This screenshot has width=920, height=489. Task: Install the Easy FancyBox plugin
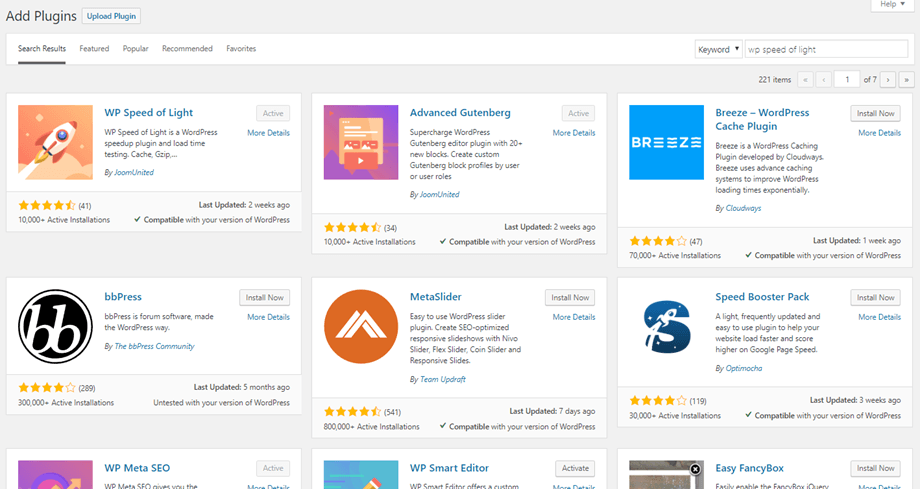coord(875,468)
